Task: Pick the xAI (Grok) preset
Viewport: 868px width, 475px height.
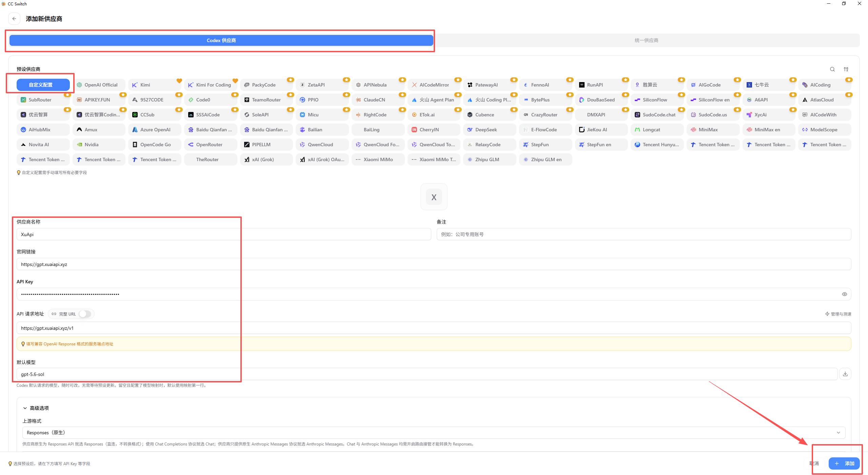Action: (267, 159)
